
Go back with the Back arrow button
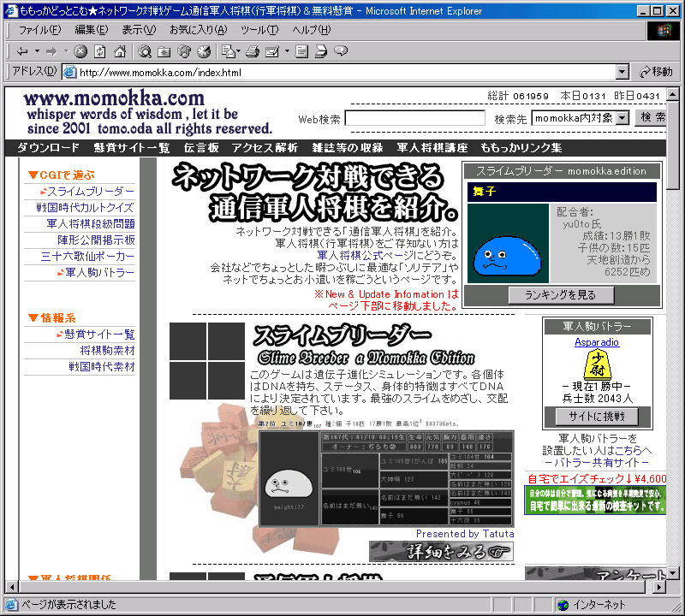click(22, 51)
